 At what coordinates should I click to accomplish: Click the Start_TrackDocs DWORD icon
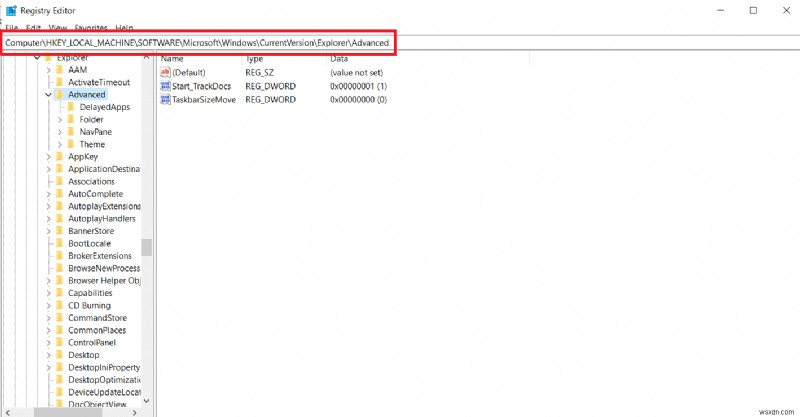click(x=165, y=86)
